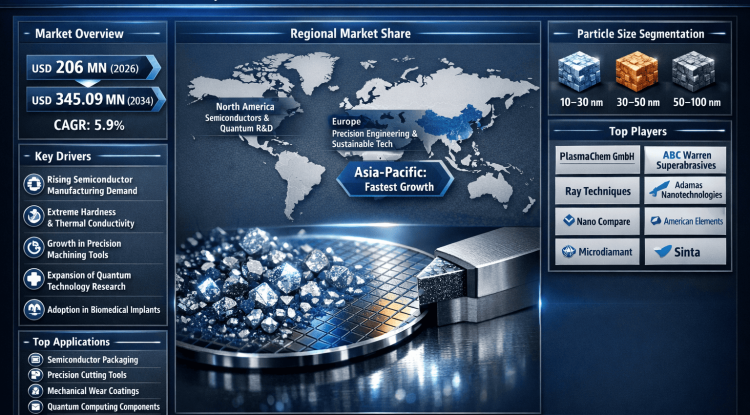This screenshot has width=750, height=415.
Task: Click the Semiconductor Packaging text
Action: pyautogui.click(x=92, y=360)
